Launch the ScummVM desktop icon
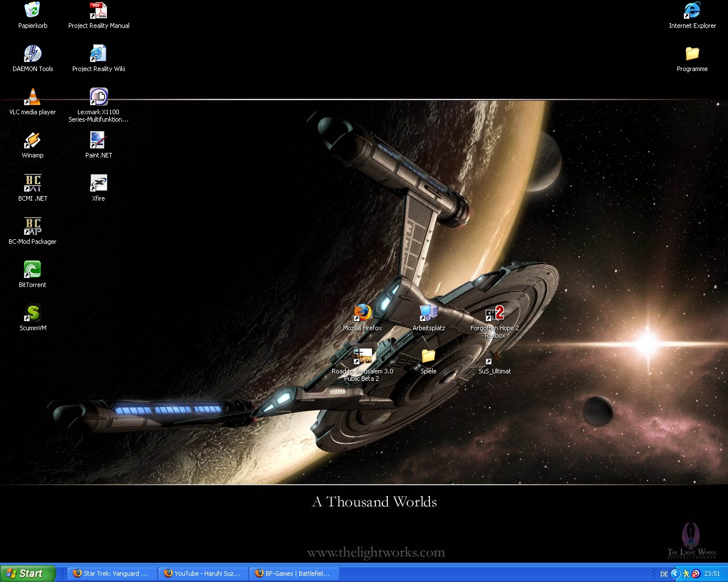The width and height of the screenshot is (728, 582). (x=32, y=313)
